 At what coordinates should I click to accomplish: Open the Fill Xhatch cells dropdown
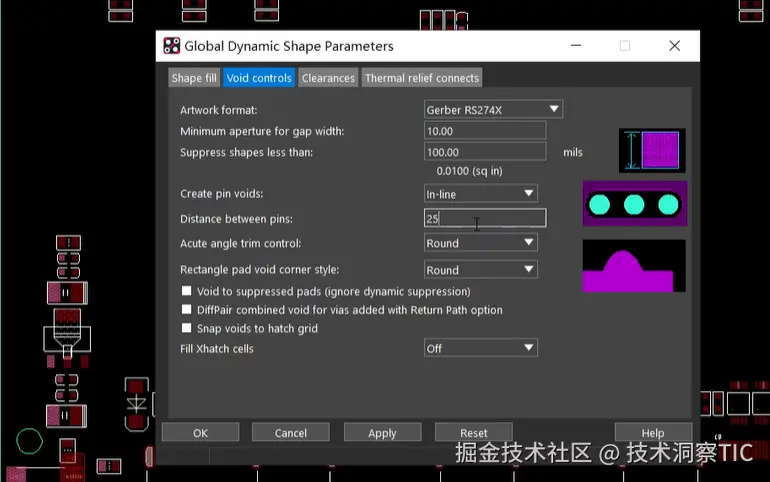point(480,348)
